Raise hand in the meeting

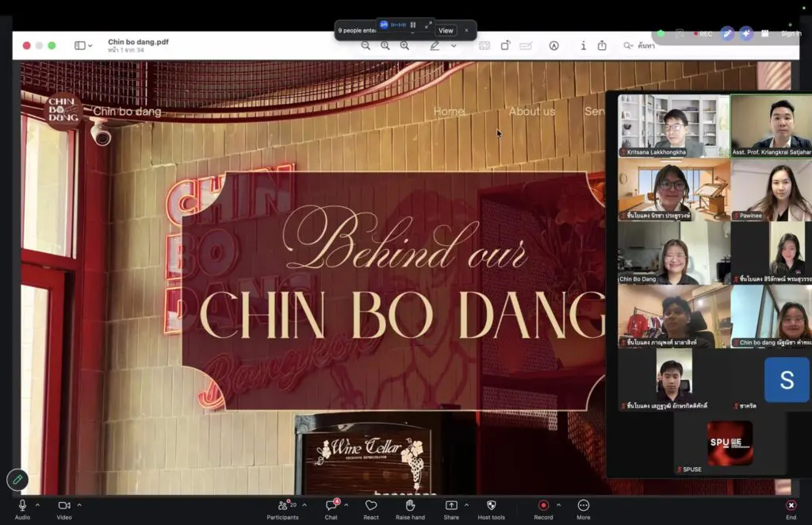click(x=410, y=509)
